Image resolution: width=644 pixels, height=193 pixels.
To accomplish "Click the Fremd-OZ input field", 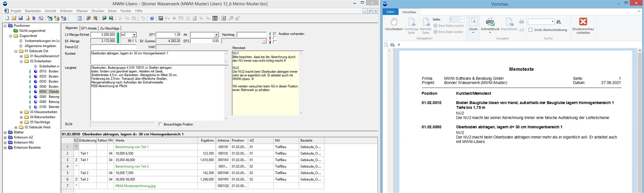I will [114, 47].
